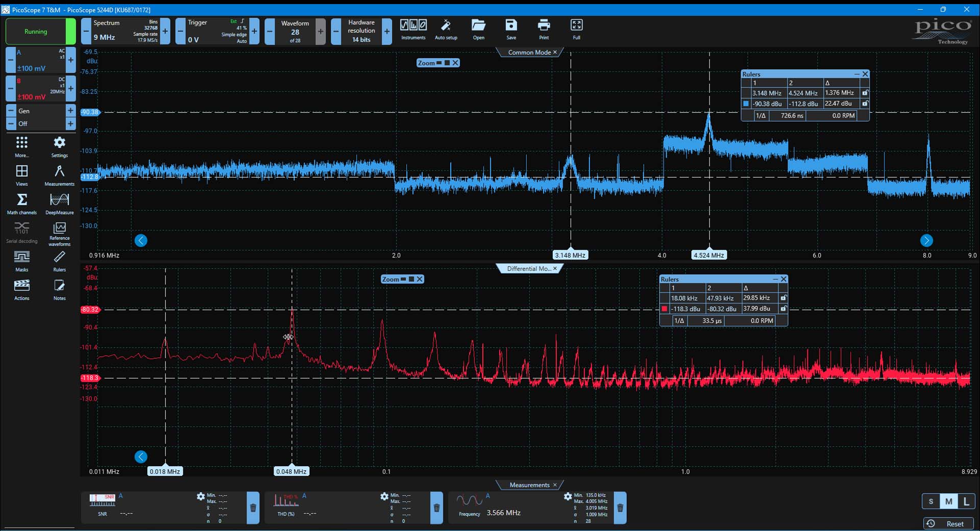Open Math channels
Screen dimensions: 980x531
[22, 204]
